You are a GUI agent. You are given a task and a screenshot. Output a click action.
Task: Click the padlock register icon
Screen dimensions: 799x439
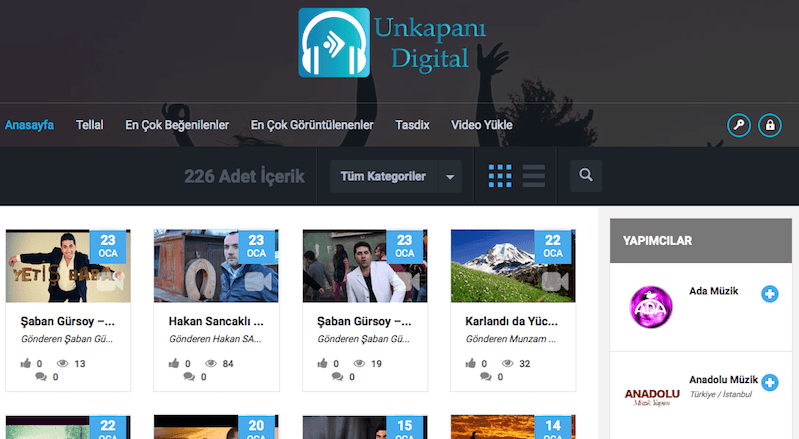click(x=770, y=125)
